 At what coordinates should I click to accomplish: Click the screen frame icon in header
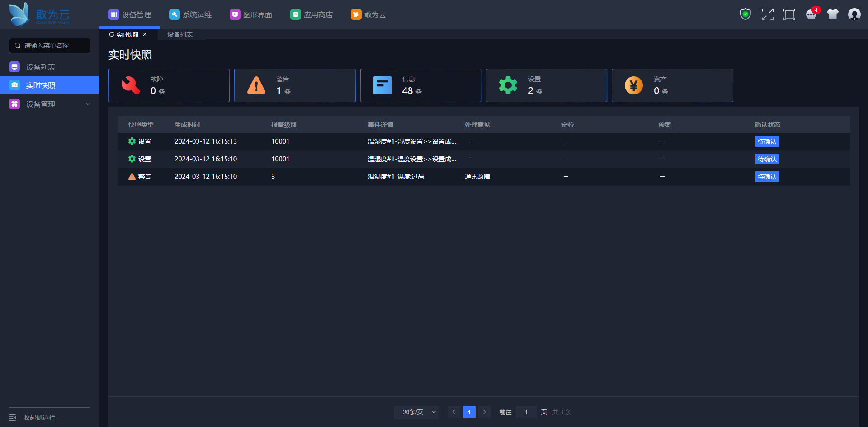(x=789, y=14)
